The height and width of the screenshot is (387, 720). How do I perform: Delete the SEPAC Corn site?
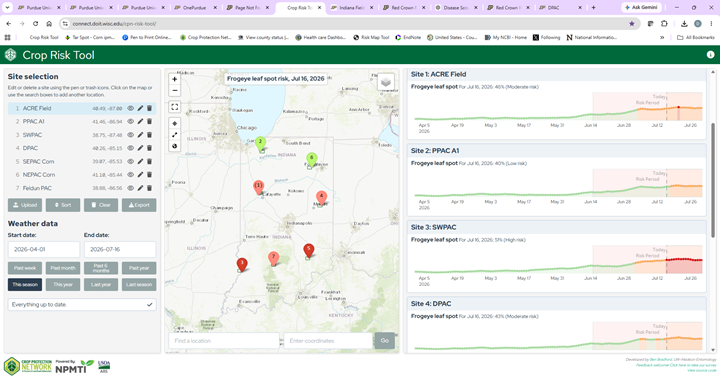[x=149, y=162]
